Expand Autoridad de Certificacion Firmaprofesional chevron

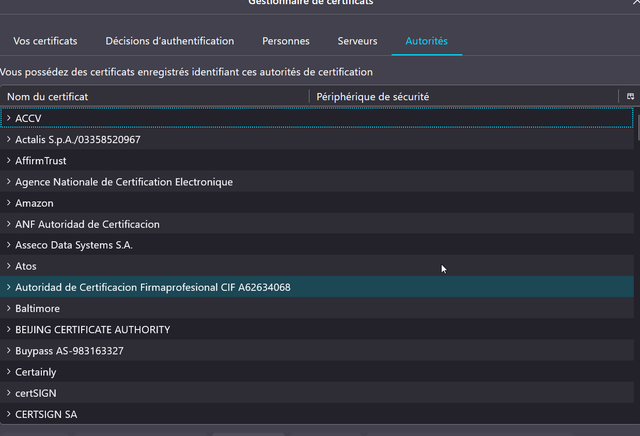pos(9,287)
